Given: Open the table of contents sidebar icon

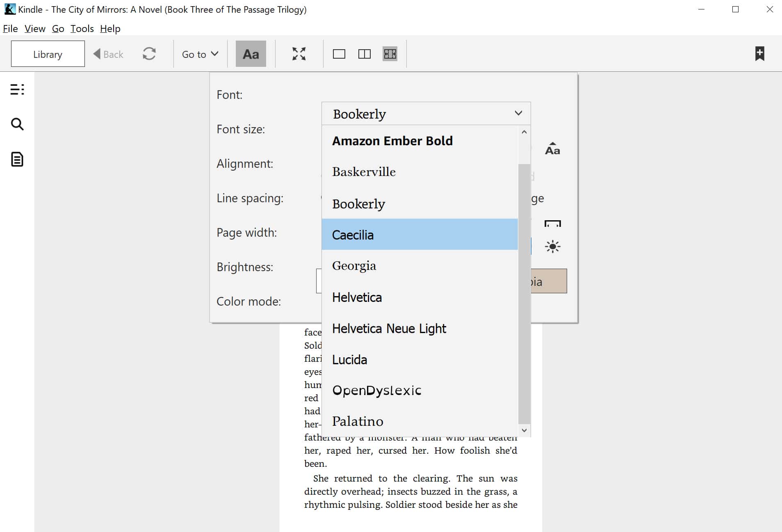Looking at the screenshot, I should 17,89.
